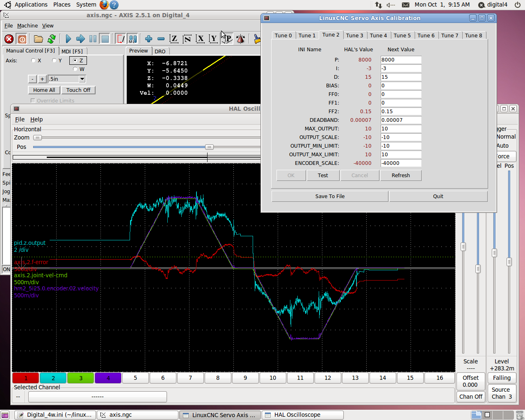Open the help icon in top panel
The width and height of the screenshot is (525, 420).
pyautogui.click(x=114, y=5)
